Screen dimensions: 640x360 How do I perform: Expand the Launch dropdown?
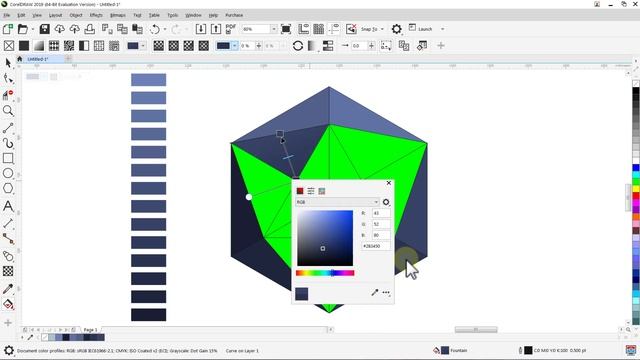point(442,29)
